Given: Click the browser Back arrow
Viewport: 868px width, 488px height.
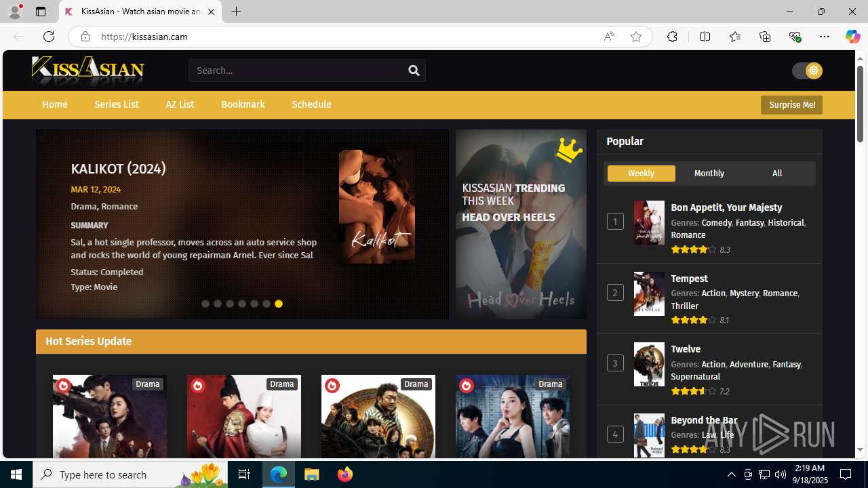Looking at the screenshot, I should click(19, 37).
